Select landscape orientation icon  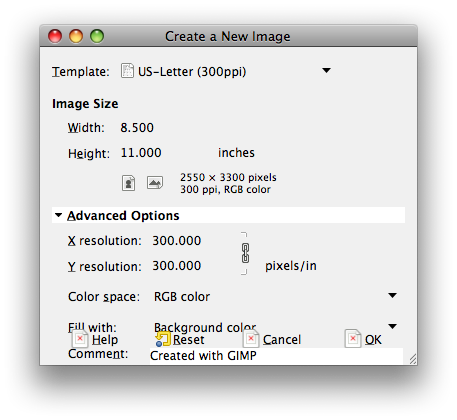[155, 183]
